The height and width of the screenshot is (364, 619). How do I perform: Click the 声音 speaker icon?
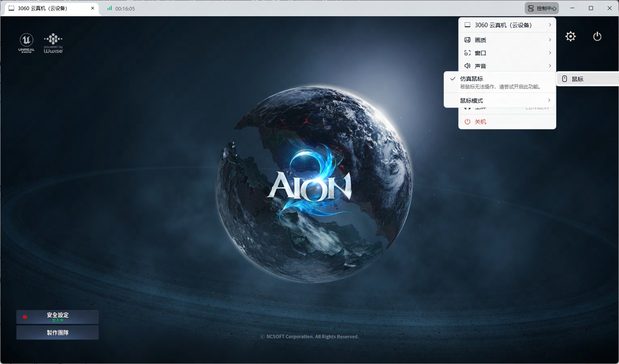point(467,66)
